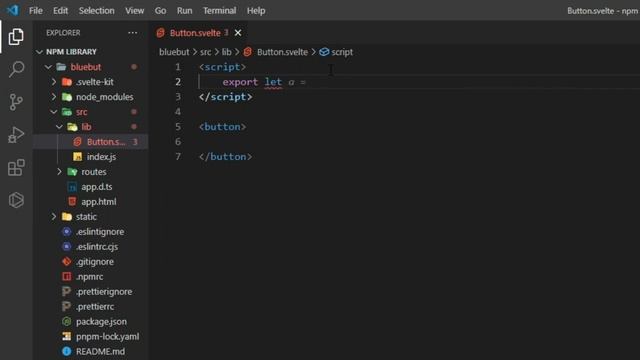Expand the node_modules folder chevron
The width and height of the screenshot is (640, 360).
[54, 97]
